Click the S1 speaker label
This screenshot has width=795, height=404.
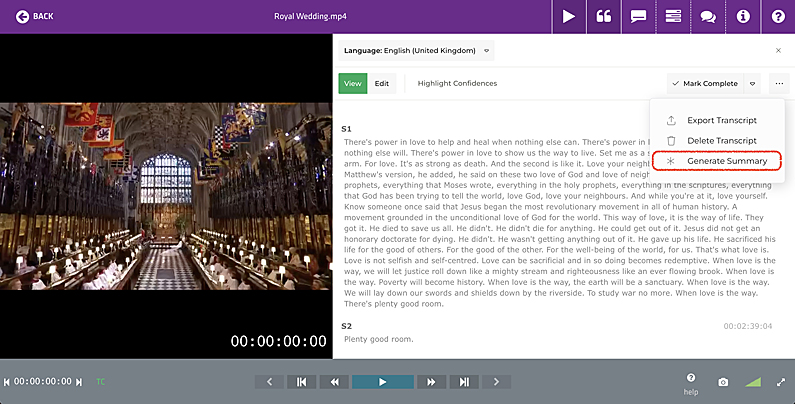click(346, 129)
